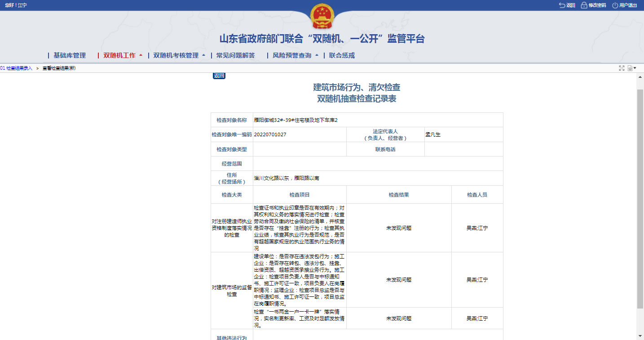Click 检查人员 column header
This screenshot has width=644, height=340.
click(x=477, y=195)
